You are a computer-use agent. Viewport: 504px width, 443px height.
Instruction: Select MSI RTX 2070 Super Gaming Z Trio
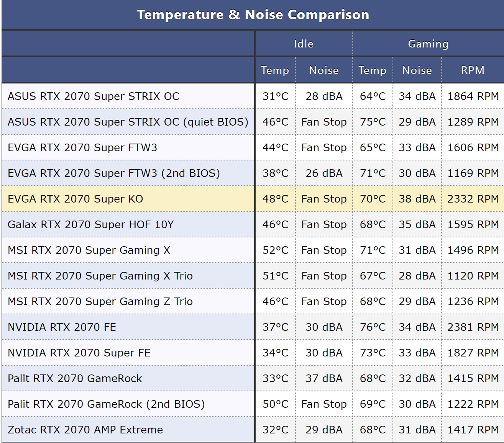tap(100, 301)
